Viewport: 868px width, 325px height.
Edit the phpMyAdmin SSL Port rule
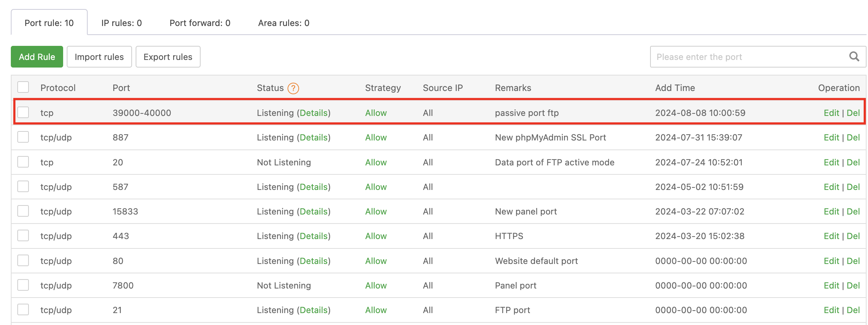[x=831, y=138]
